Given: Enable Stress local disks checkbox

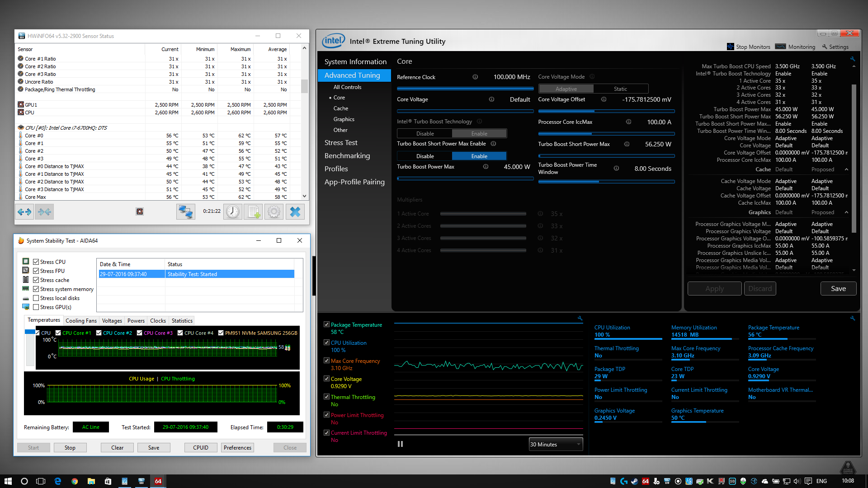Looking at the screenshot, I should 36,298.
